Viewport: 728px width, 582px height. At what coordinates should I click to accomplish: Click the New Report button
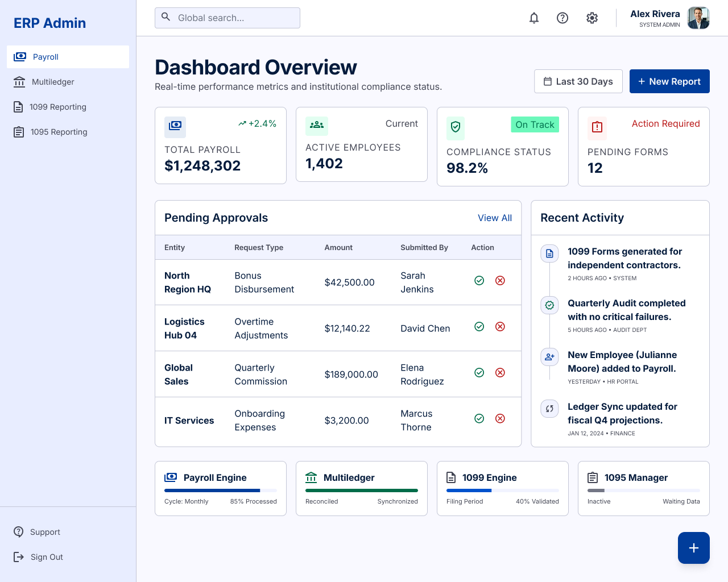point(669,81)
